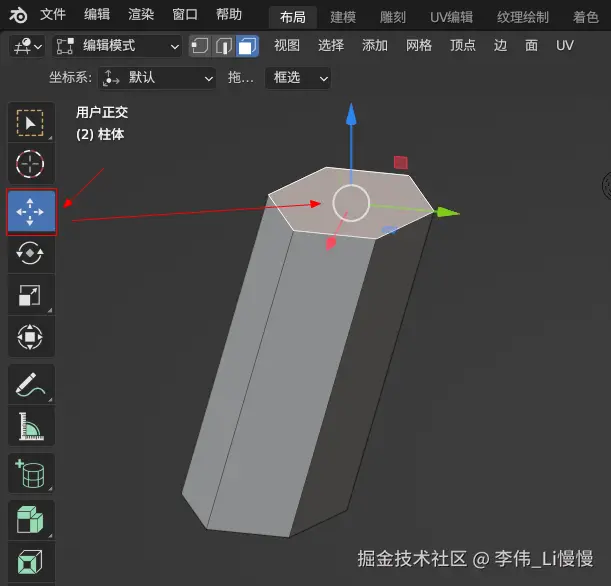Viewport: 611px width, 586px height.
Task: Select the box select tool
Action: (x=31, y=123)
